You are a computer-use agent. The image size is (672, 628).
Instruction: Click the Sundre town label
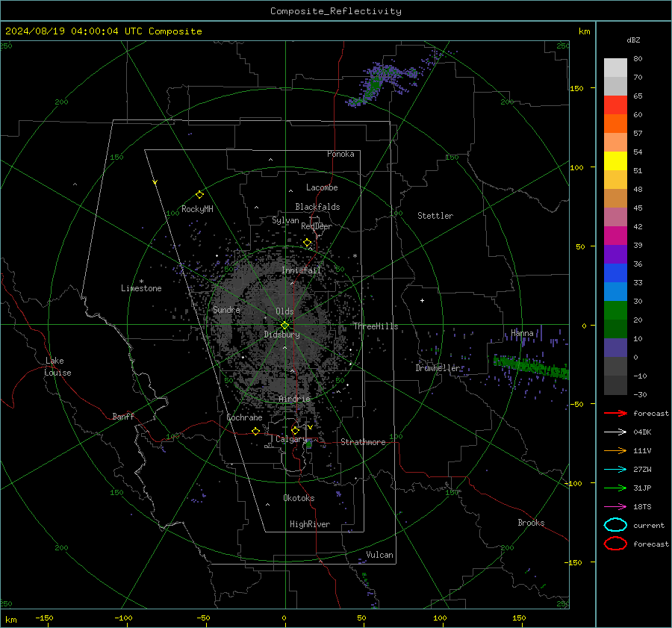[226, 310]
